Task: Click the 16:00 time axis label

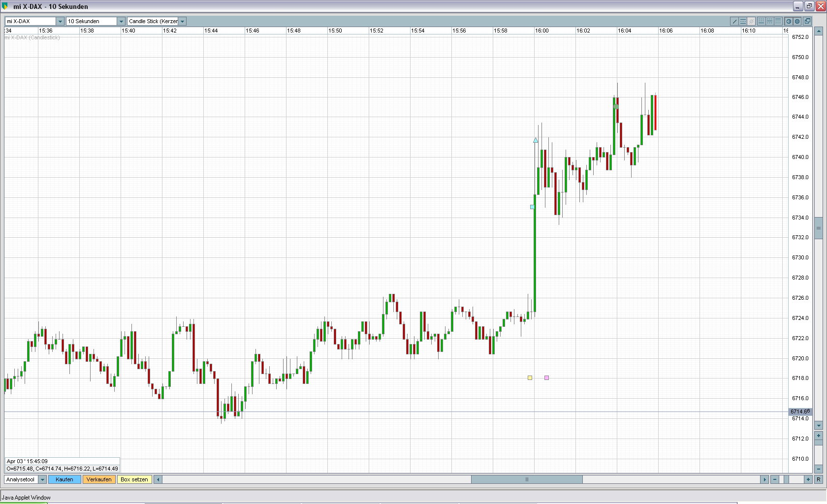Action: (542, 31)
